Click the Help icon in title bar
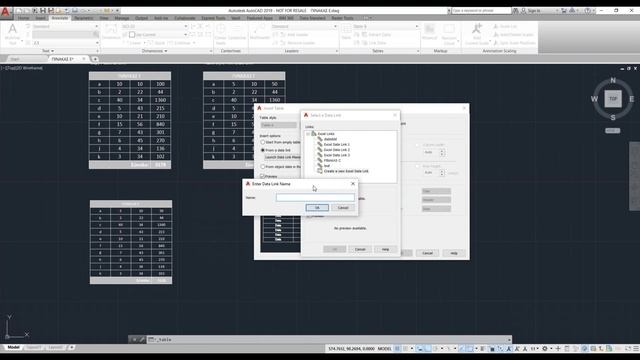 pyautogui.click(x=587, y=11)
